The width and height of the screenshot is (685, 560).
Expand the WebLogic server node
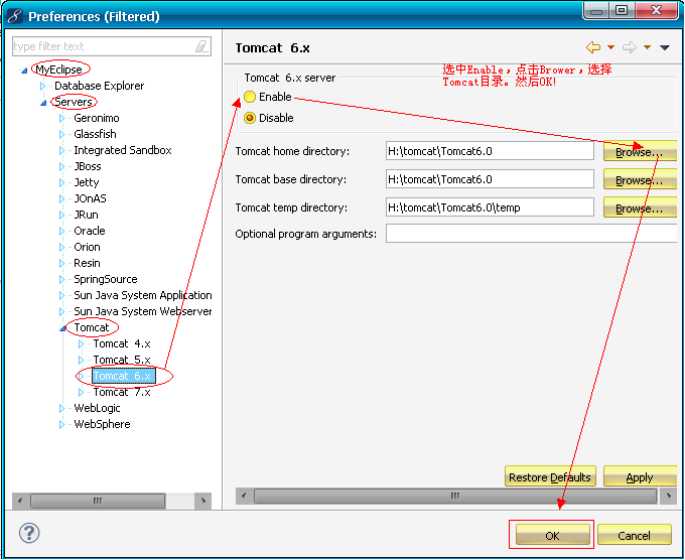click(62, 408)
